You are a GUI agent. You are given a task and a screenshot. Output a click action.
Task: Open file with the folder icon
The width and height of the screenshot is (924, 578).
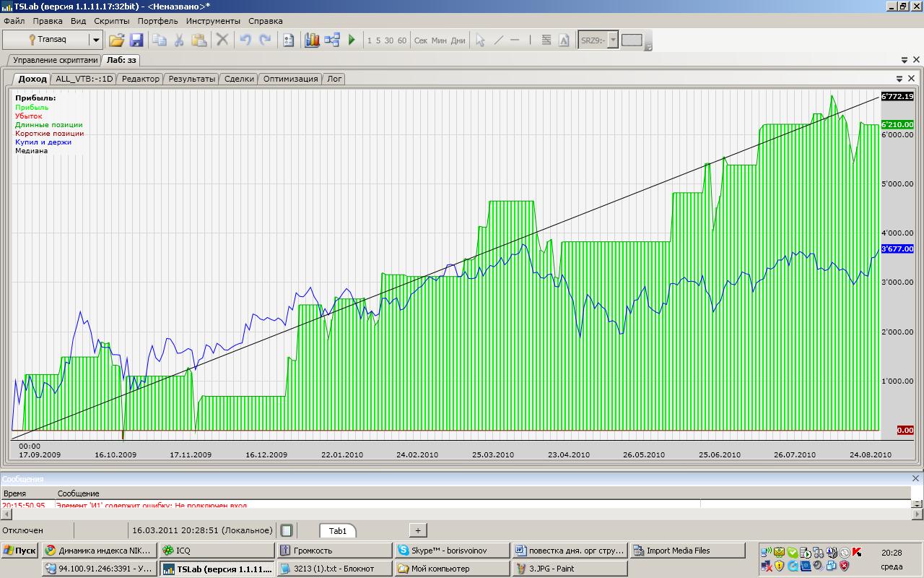click(116, 40)
